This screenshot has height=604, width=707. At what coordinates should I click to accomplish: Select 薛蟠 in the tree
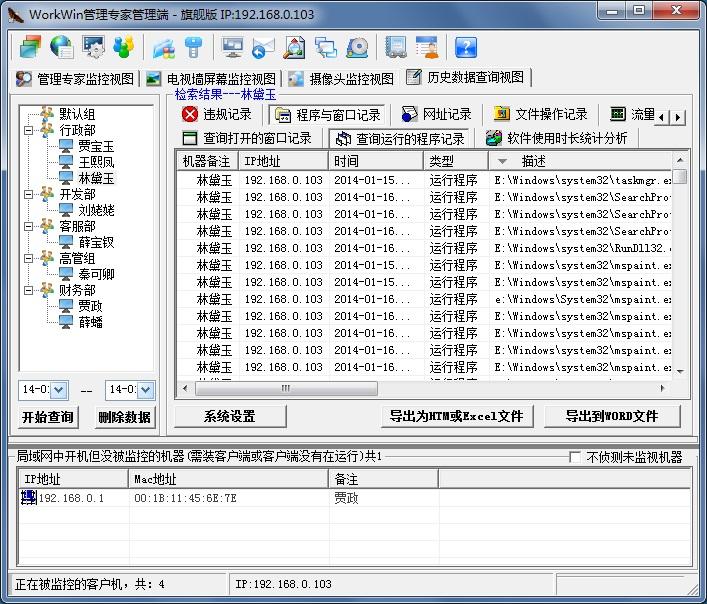(x=90, y=322)
